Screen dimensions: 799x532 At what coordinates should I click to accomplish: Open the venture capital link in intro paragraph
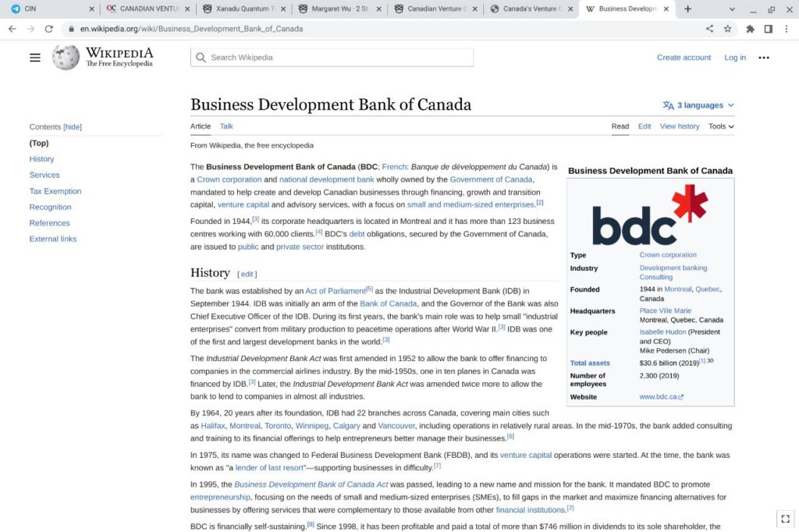(243, 205)
